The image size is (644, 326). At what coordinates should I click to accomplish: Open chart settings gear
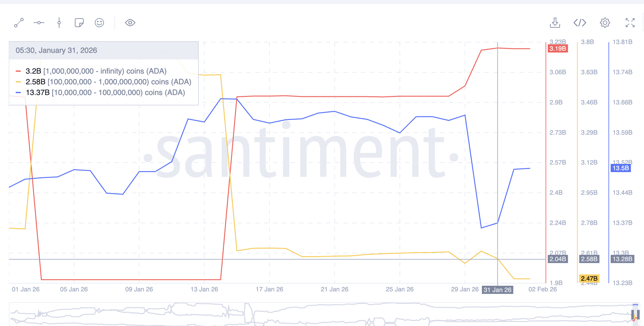(x=605, y=23)
